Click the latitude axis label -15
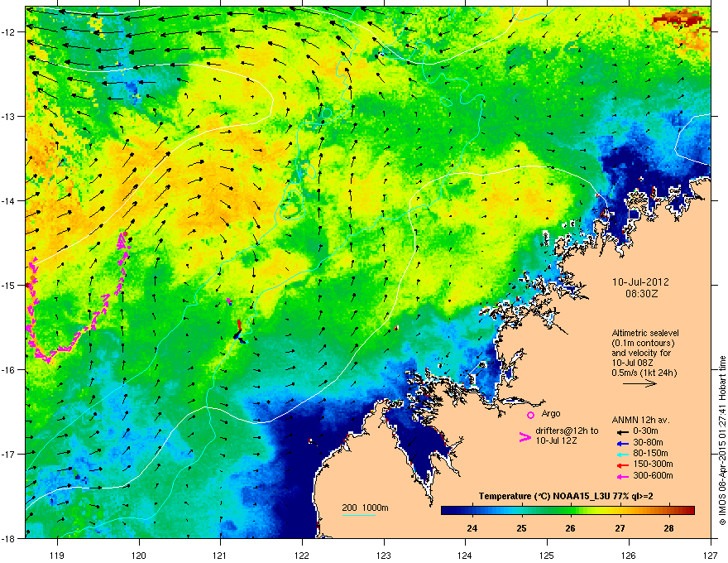The height and width of the screenshot is (563, 728). (x=8, y=285)
